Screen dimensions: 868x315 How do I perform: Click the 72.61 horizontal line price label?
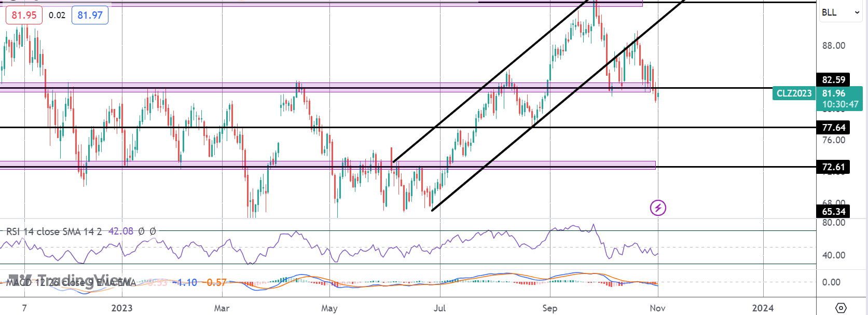[834, 167]
